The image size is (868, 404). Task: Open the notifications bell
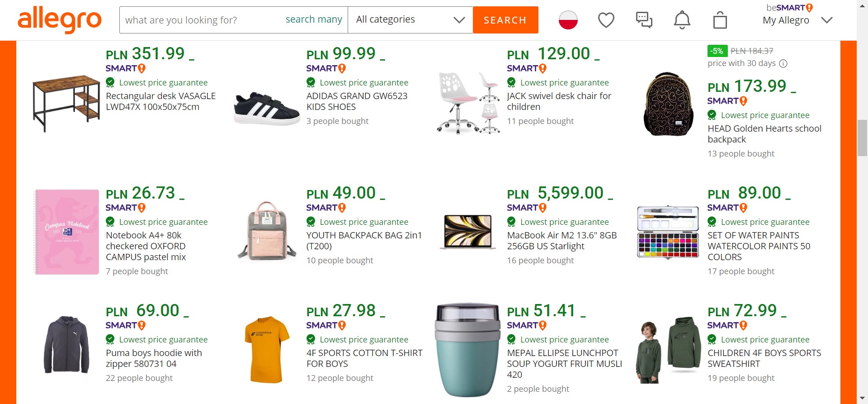click(x=682, y=20)
